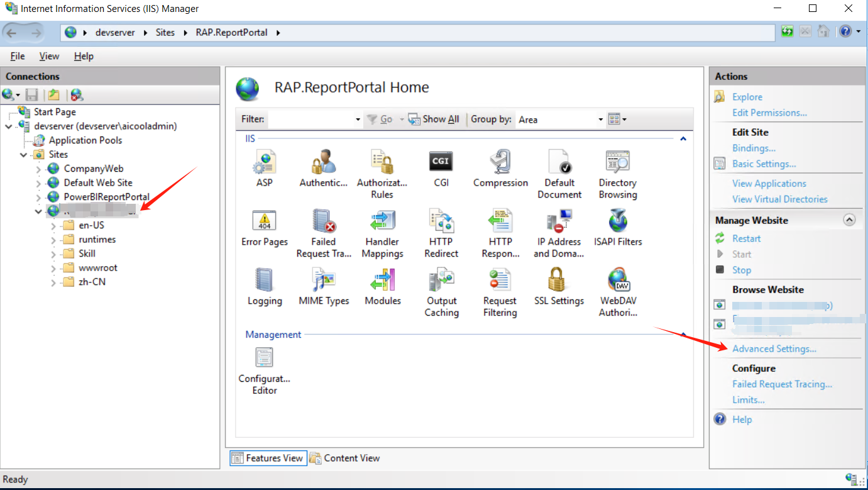Image resolution: width=868 pixels, height=490 pixels.
Task: Select the Skill folder in tree
Action: (x=87, y=253)
